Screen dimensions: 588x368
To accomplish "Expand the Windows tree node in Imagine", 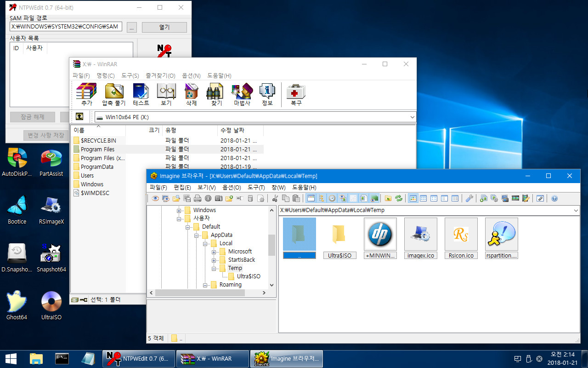I will [x=179, y=210].
